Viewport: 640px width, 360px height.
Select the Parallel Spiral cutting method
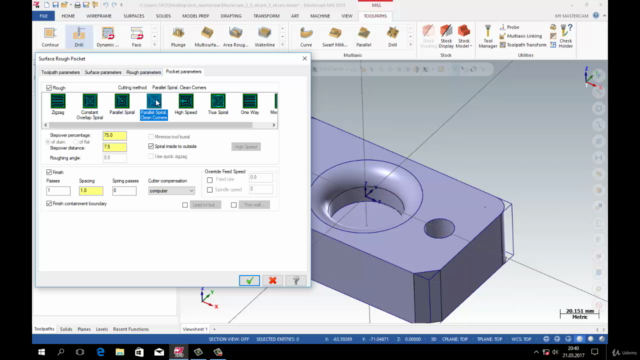(x=122, y=104)
